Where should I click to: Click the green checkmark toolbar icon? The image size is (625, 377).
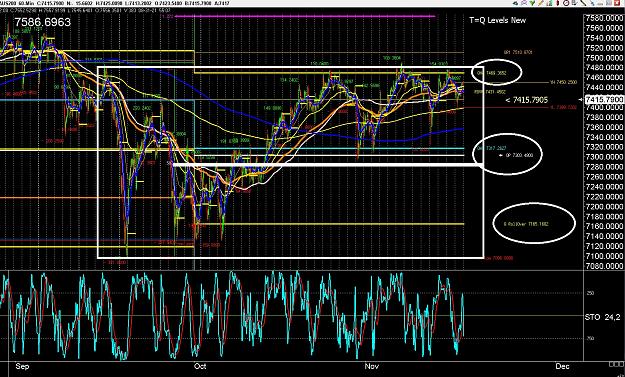532,3
